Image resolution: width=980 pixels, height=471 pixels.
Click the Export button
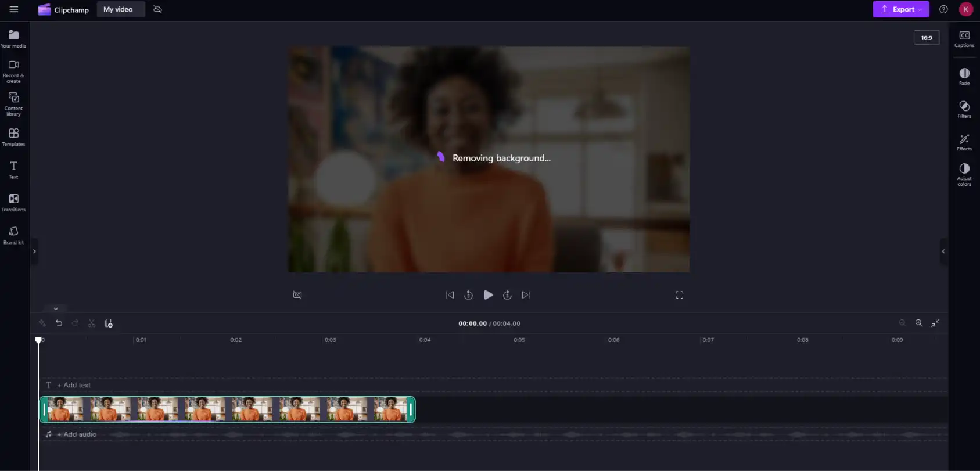pos(900,9)
